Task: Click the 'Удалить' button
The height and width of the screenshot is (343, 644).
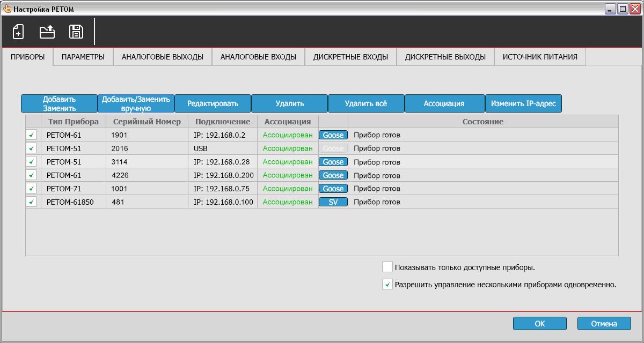Action: [290, 103]
